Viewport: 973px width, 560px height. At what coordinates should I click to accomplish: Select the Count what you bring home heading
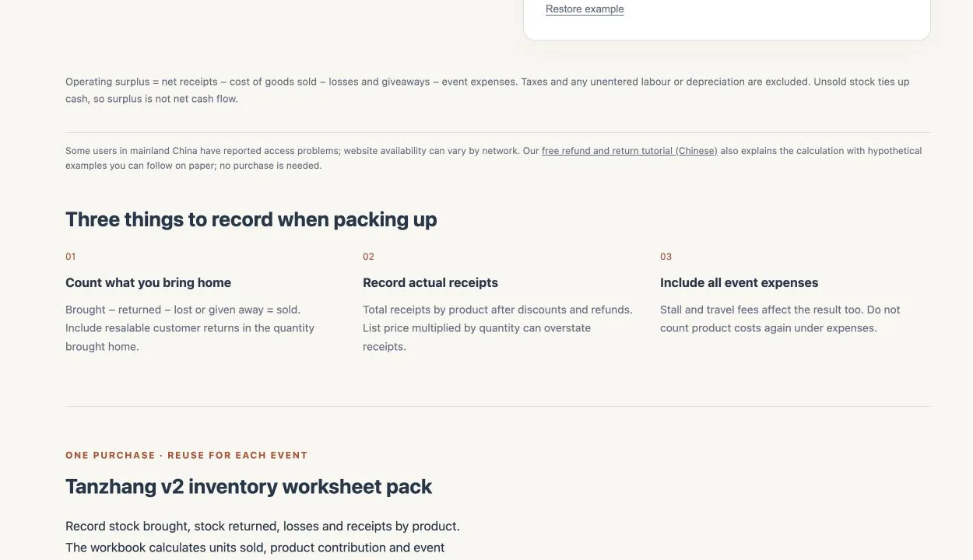pyautogui.click(x=148, y=283)
